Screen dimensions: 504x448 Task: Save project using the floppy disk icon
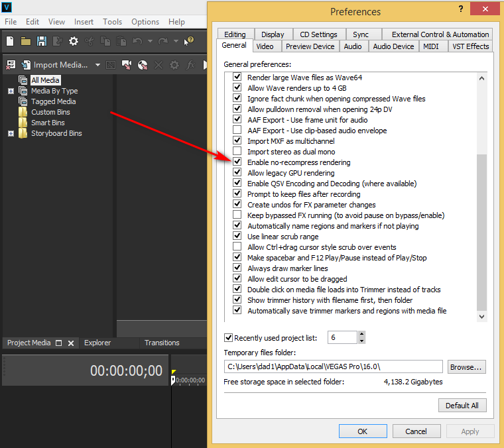42,41
